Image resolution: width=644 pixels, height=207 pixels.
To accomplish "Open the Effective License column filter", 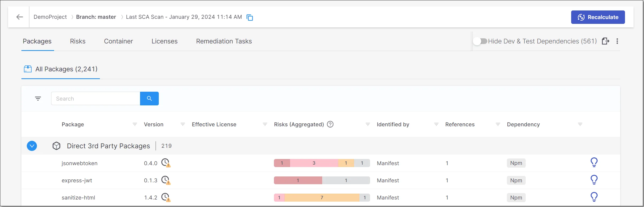I will 265,124.
